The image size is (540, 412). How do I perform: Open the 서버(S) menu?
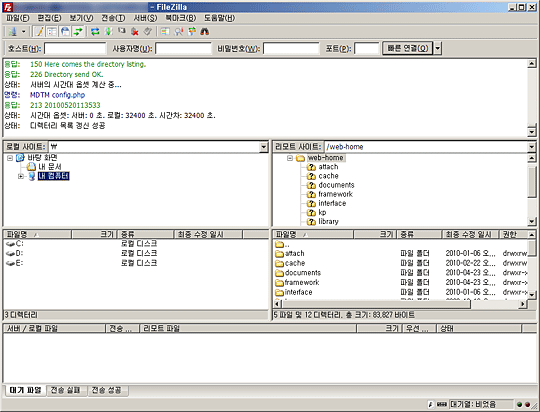tap(145, 18)
